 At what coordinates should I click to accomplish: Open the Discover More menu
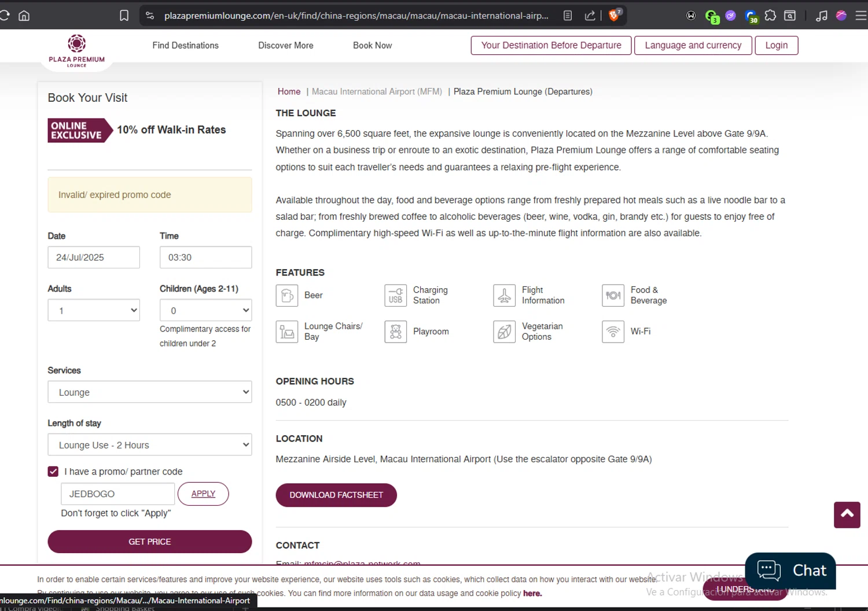(286, 45)
